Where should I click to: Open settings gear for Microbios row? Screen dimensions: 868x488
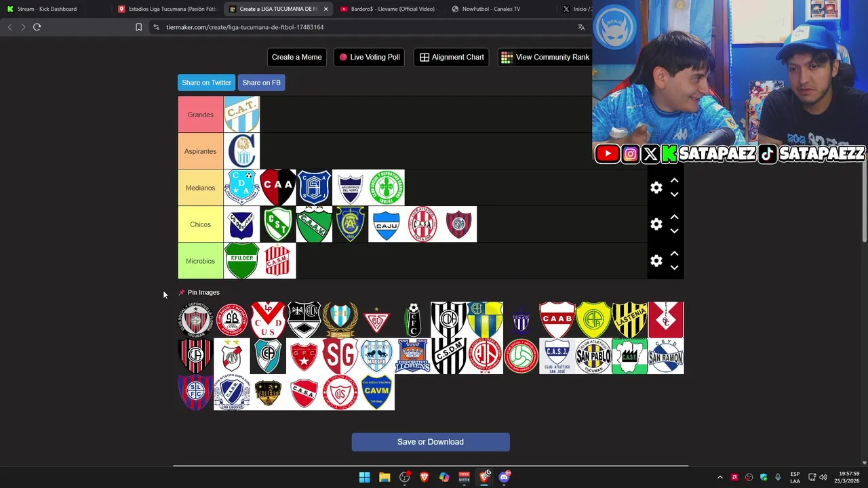tap(656, 261)
